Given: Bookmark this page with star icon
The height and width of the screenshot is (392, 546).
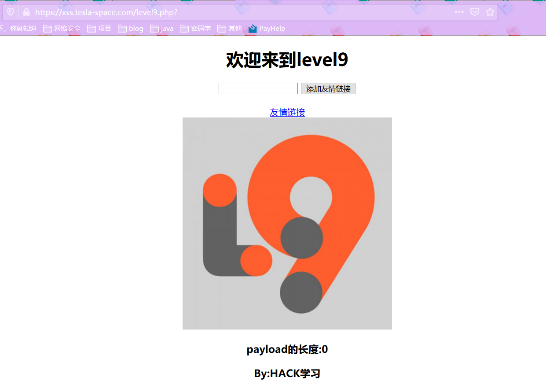Looking at the screenshot, I should pos(490,12).
